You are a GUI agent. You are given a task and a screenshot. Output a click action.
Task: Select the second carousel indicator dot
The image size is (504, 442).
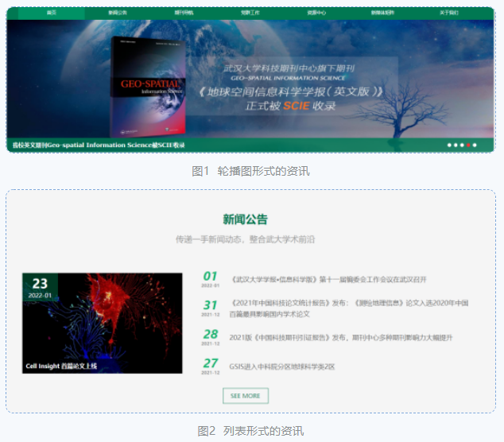(x=456, y=145)
